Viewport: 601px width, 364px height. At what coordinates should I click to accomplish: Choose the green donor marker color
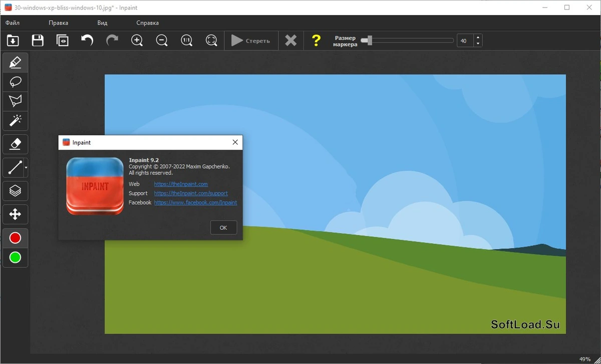(16, 257)
